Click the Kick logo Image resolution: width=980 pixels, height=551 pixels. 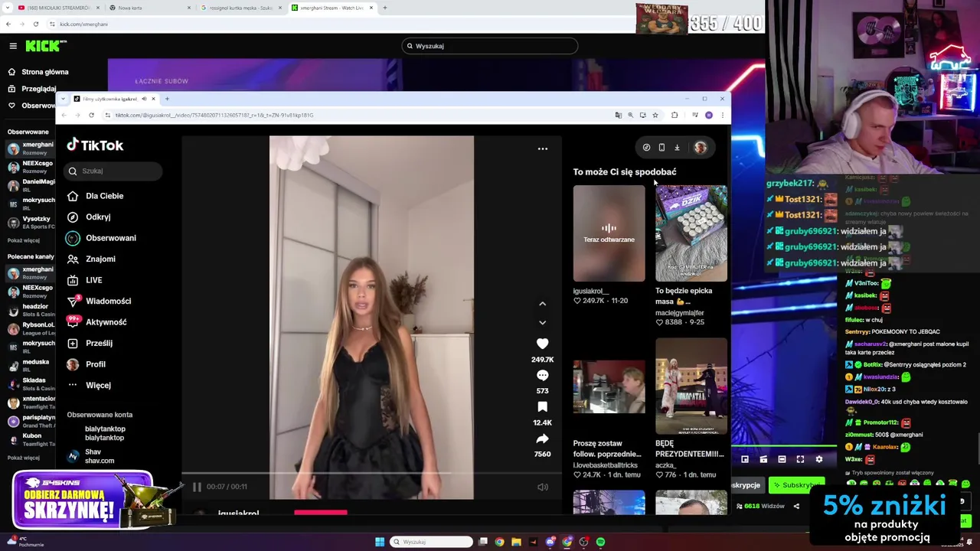point(44,46)
